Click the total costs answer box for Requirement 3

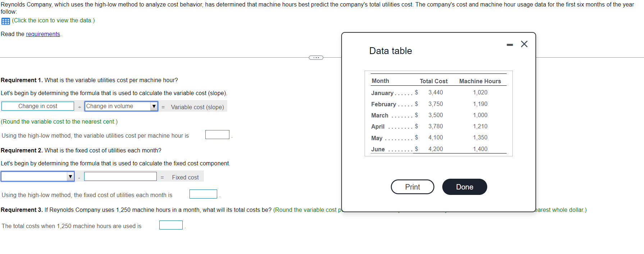pos(171,225)
